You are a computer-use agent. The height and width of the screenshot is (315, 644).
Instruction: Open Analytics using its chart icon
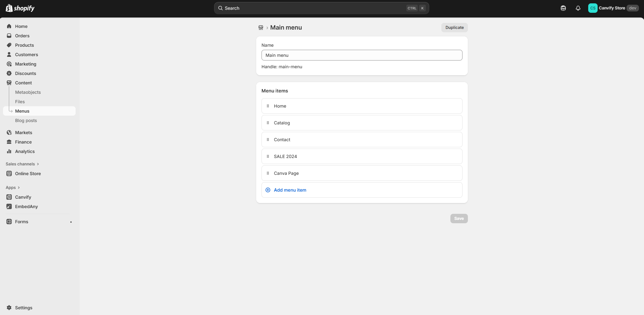click(9, 151)
